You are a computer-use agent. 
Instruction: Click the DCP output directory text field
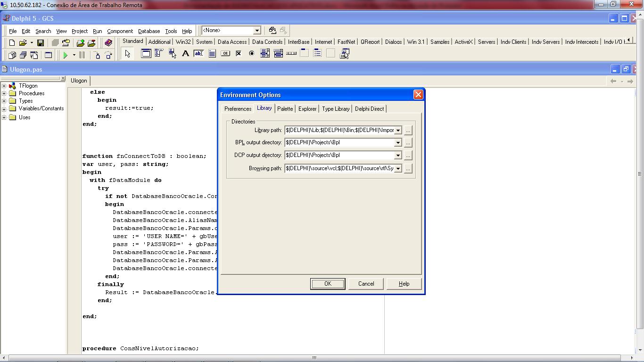pyautogui.click(x=339, y=155)
